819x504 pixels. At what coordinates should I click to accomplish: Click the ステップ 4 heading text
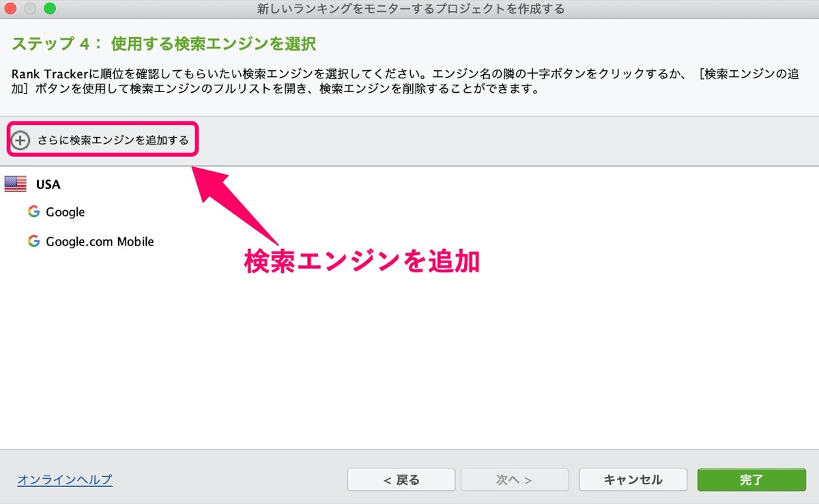[164, 45]
